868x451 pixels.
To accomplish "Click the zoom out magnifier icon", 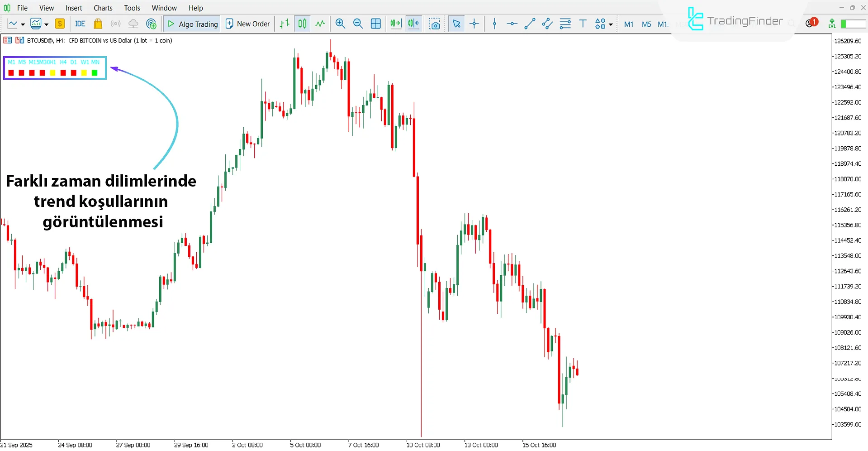I will (x=358, y=24).
